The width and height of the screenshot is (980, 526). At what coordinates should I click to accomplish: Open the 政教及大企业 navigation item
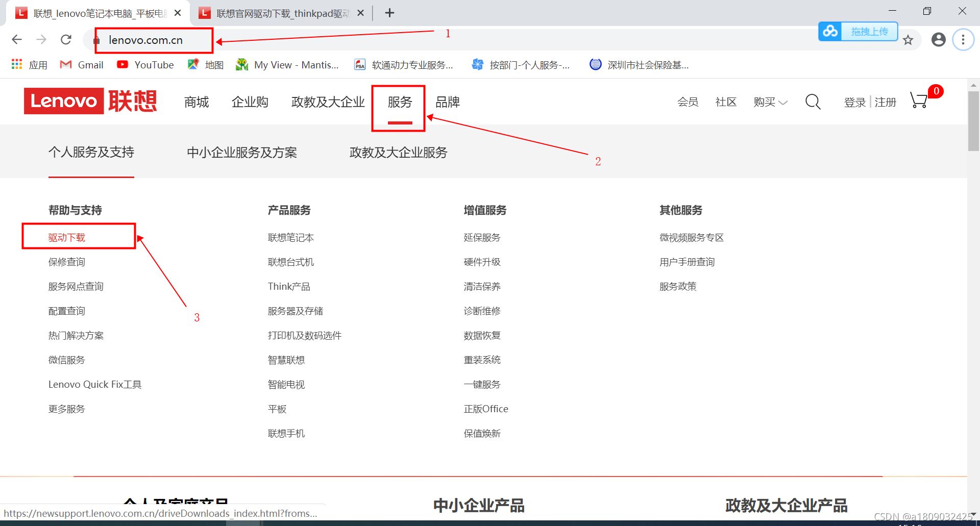(328, 102)
